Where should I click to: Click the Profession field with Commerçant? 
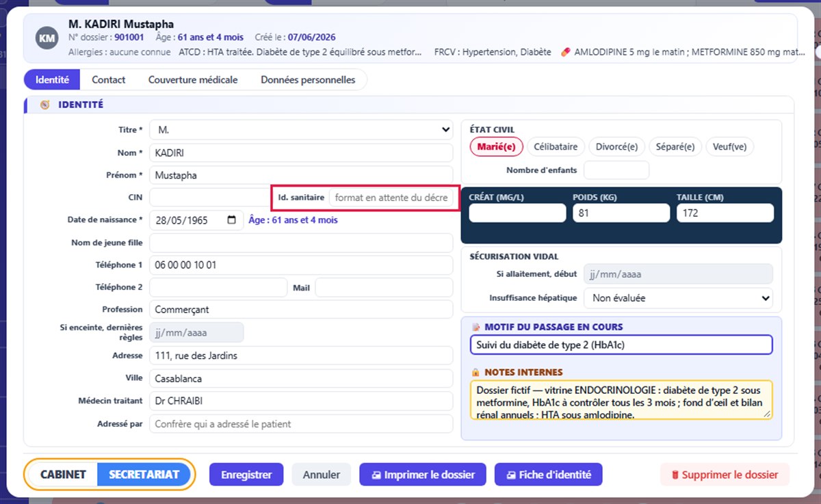coord(301,310)
